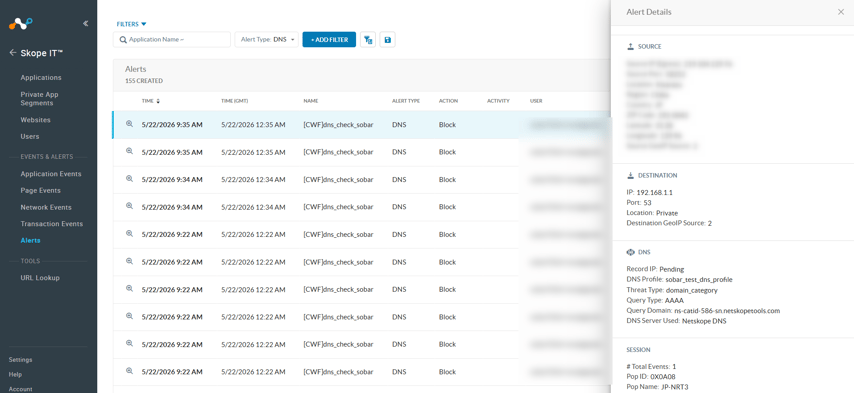Open the Alert Type: DNS dropdown
The image size is (854, 393).
coord(267,40)
